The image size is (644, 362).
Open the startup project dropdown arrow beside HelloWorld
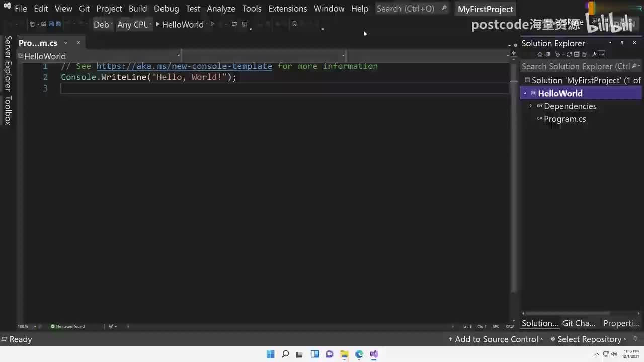click(207, 24)
